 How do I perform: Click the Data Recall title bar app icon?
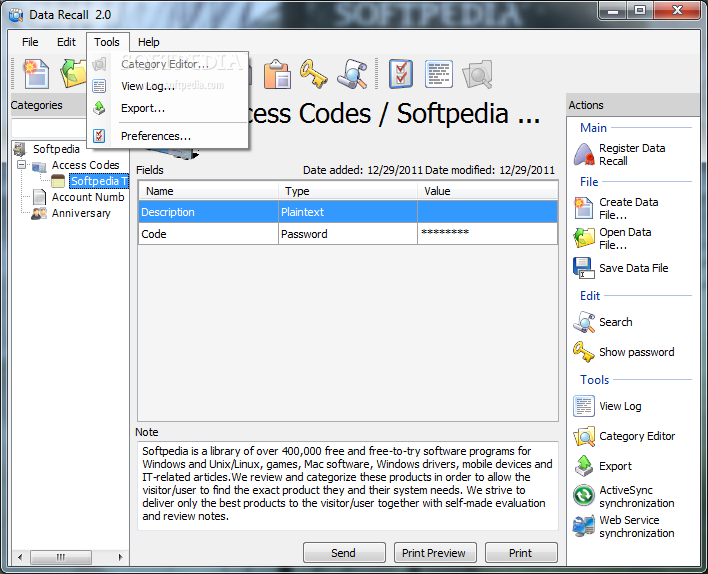point(16,15)
